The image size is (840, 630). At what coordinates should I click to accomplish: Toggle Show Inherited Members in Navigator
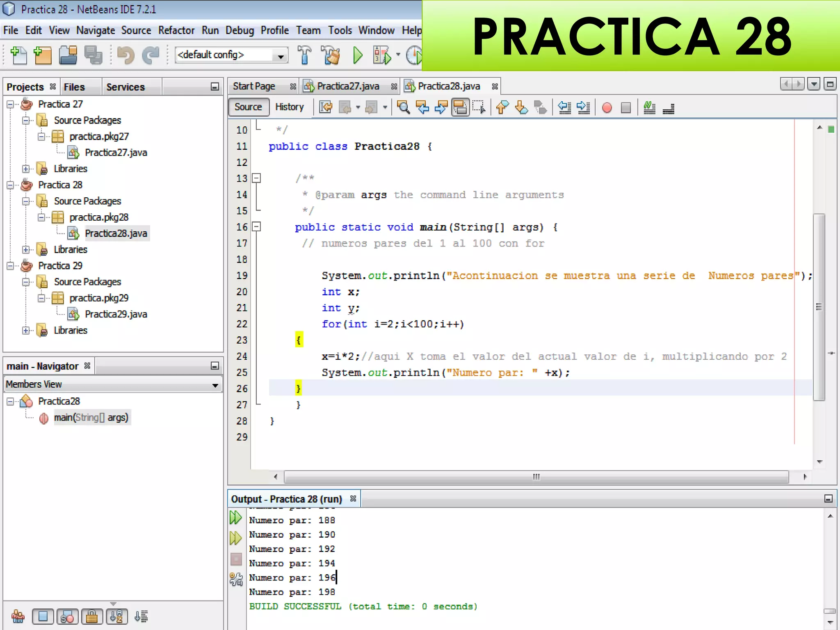(18, 616)
